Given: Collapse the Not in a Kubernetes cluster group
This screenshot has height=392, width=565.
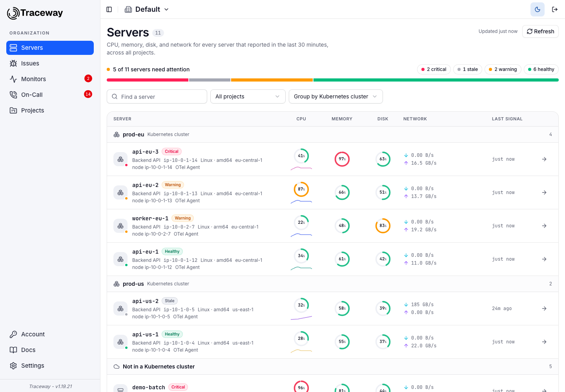Looking at the screenshot, I should (x=333, y=367).
